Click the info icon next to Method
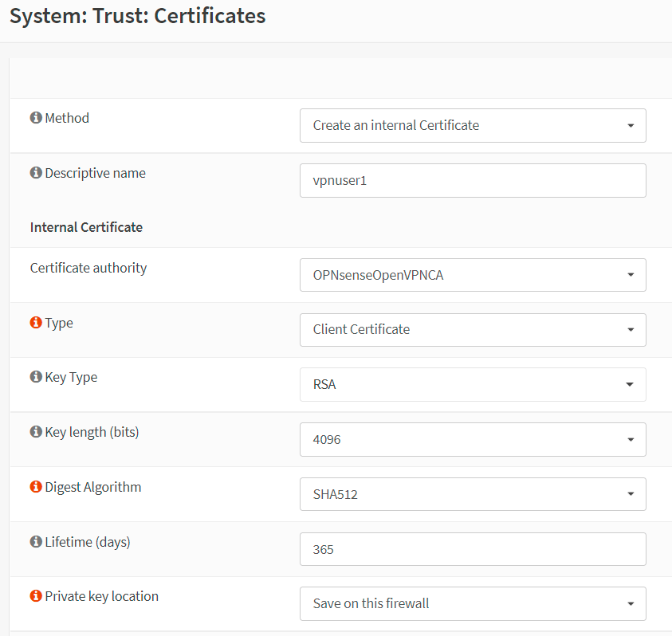The height and width of the screenshot is (636, 672). pyautogui.click(x=36, y=117)
